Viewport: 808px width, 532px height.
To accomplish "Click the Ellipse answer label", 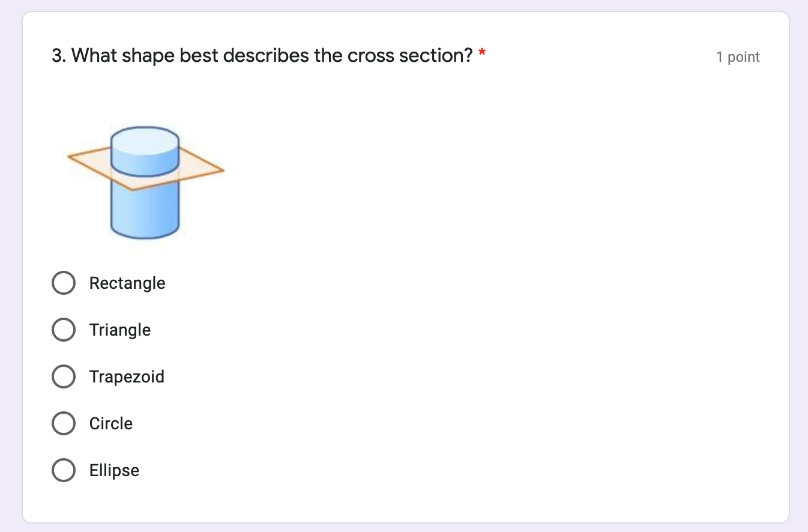I will pyautogui.click(x=113, y=470).
